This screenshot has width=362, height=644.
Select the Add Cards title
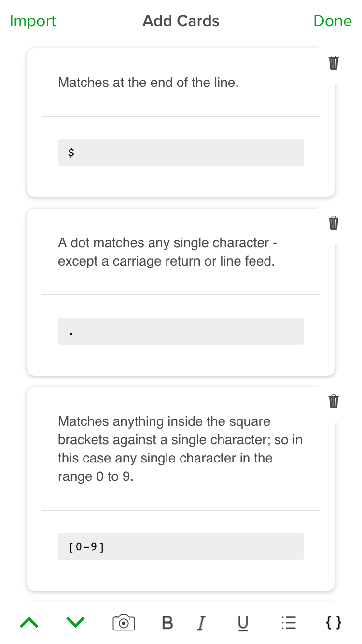point(181,21)
